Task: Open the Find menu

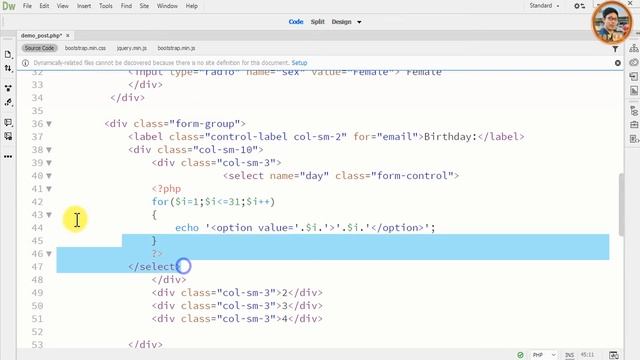Action: [x=126, y=6]
